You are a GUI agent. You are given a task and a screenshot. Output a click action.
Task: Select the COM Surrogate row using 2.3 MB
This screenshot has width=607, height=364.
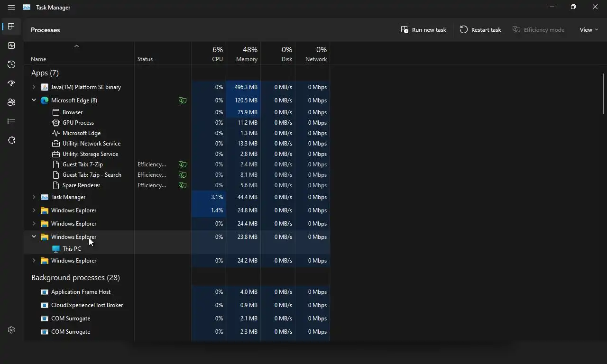pyautogui.click(x=177, y=332)
